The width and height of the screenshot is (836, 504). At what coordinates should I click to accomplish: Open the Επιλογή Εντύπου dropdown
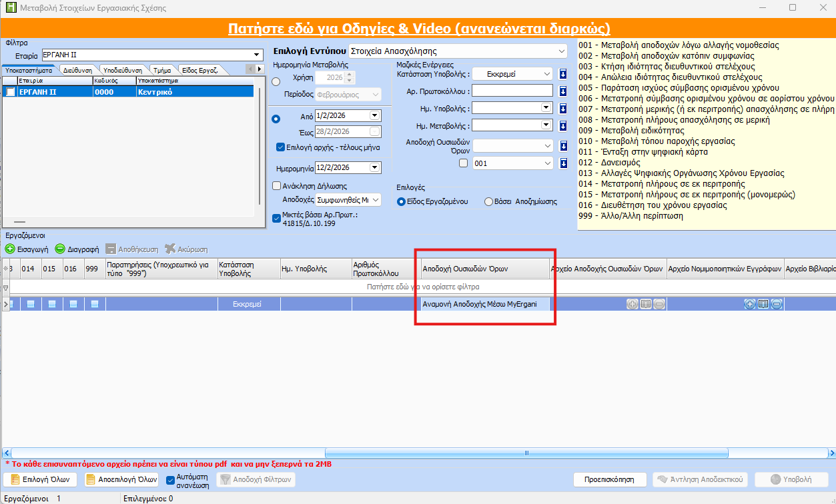[x=561, y=51]
